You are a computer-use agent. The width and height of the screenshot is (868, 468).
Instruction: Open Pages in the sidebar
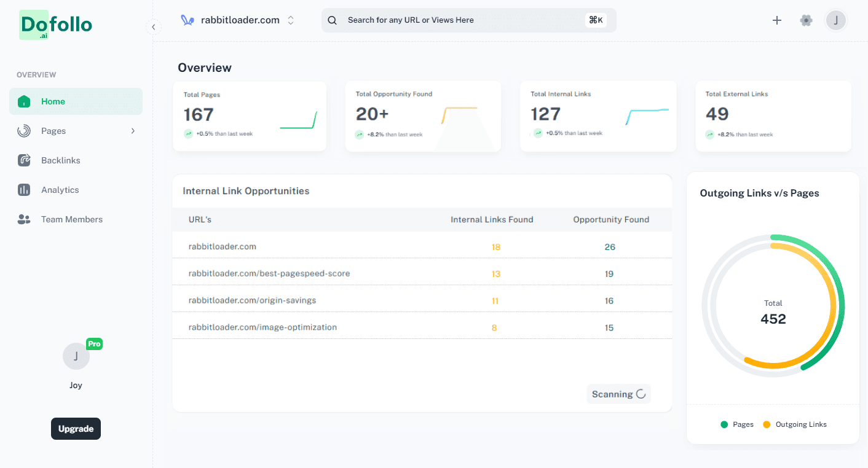[76, 131]
